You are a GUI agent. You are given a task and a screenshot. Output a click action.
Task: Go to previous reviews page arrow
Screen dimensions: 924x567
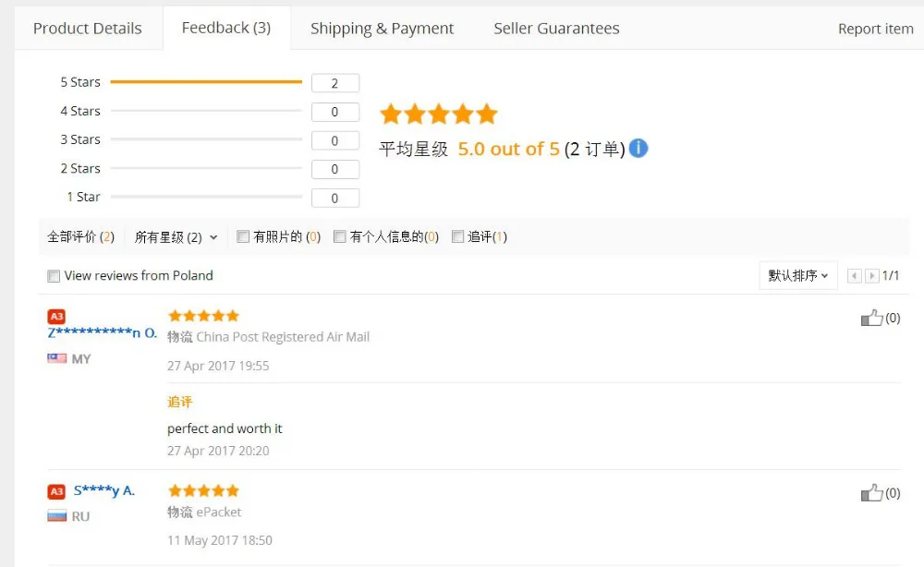point(854,276)
